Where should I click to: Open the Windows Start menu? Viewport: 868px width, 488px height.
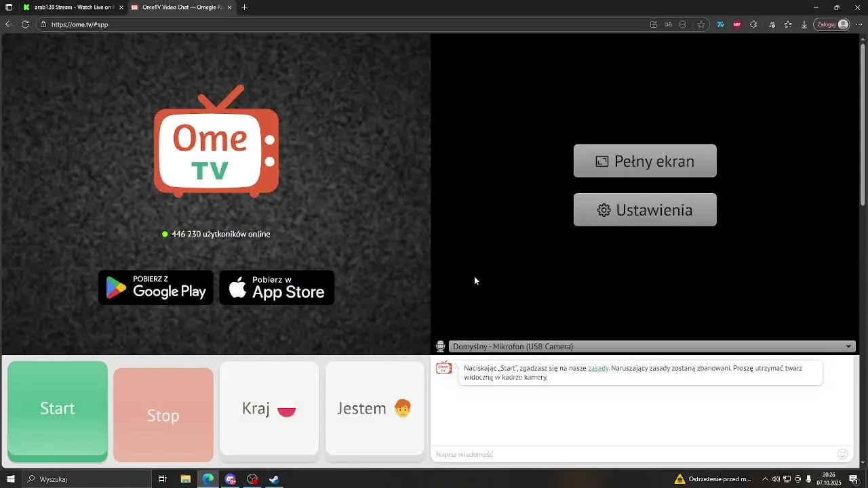(x=11, y=479)
